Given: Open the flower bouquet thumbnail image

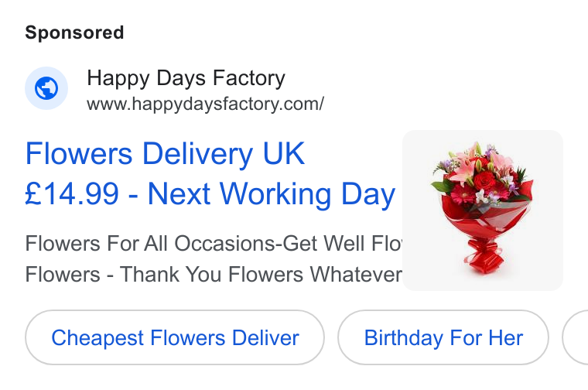Looking at the screenshot, I should (x=483, y=210).
